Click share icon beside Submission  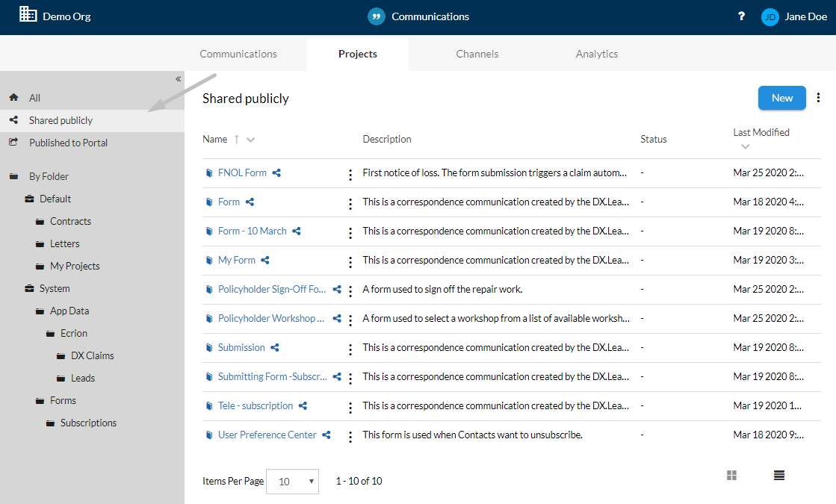(275, 347)
